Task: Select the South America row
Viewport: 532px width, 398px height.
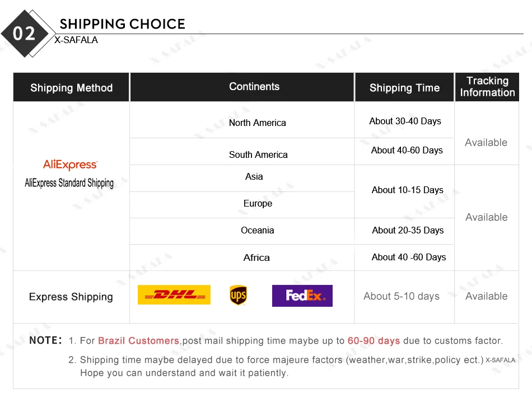Action: click(258, 154)
